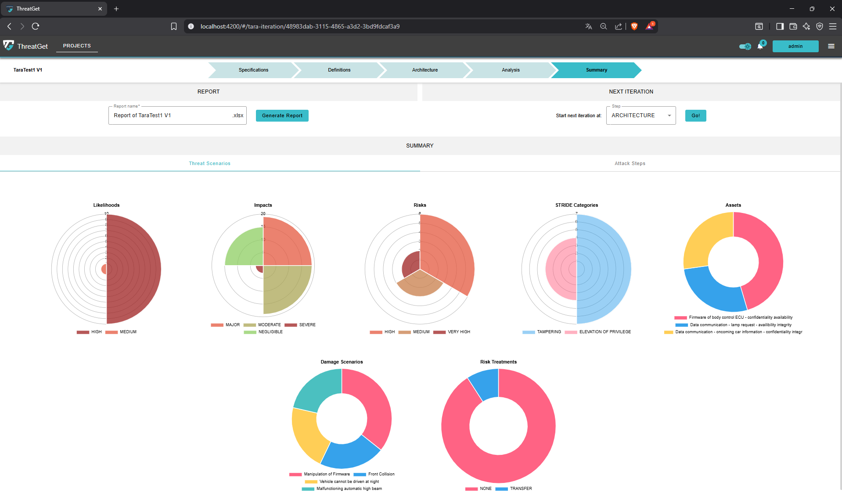Open the notifications bell icon
The image size is (842, 504).
pyautogui.click(x=760, y=47)
